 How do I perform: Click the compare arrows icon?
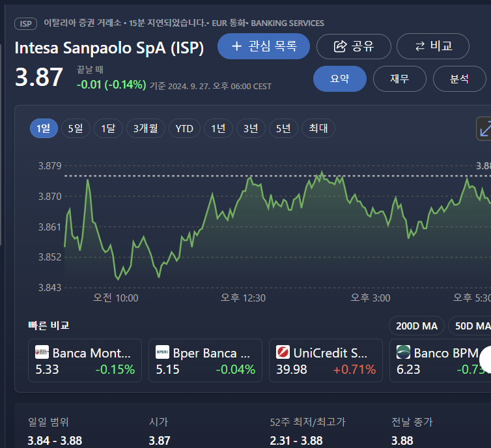click(x=420, y=46)
